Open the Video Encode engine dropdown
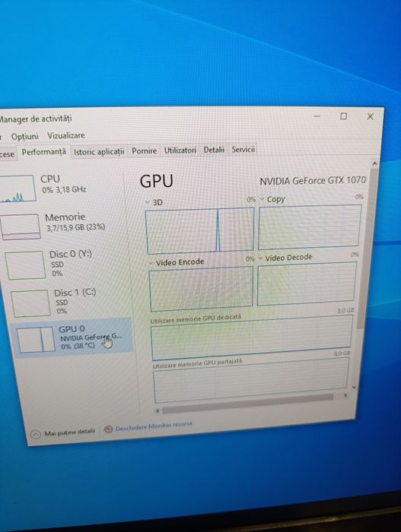The image size is (401, 532). pos(151,263)
